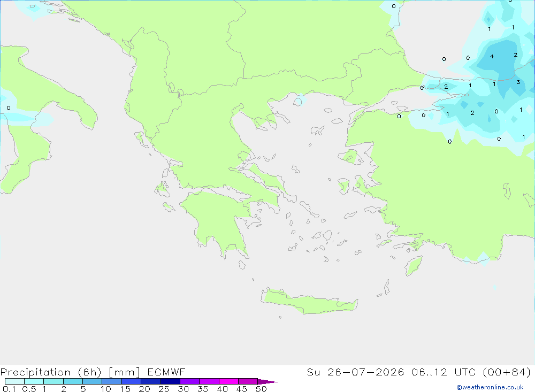Image resolution: width=535 pixels, height=392 pixels.
Task: Click the legend scale label '0.1'
Action: tap(9, 389)
